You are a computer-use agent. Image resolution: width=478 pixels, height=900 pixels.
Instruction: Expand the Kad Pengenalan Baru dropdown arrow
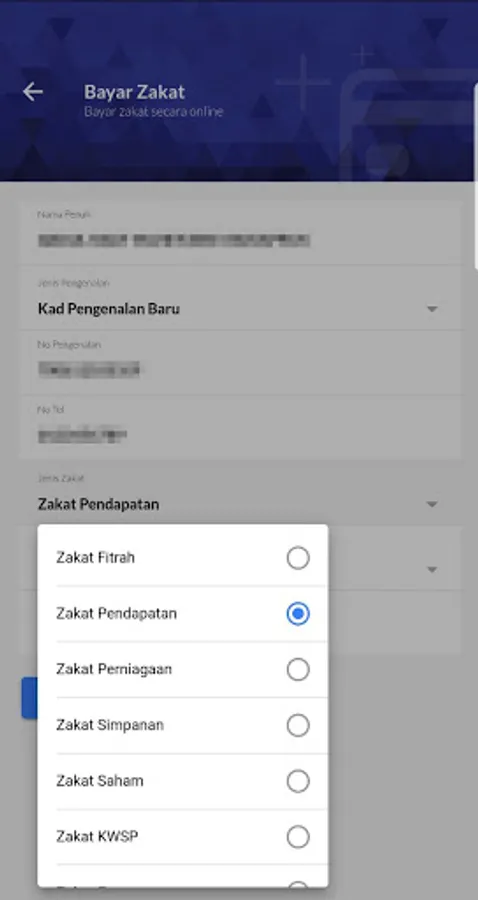(x=432, y=309)
